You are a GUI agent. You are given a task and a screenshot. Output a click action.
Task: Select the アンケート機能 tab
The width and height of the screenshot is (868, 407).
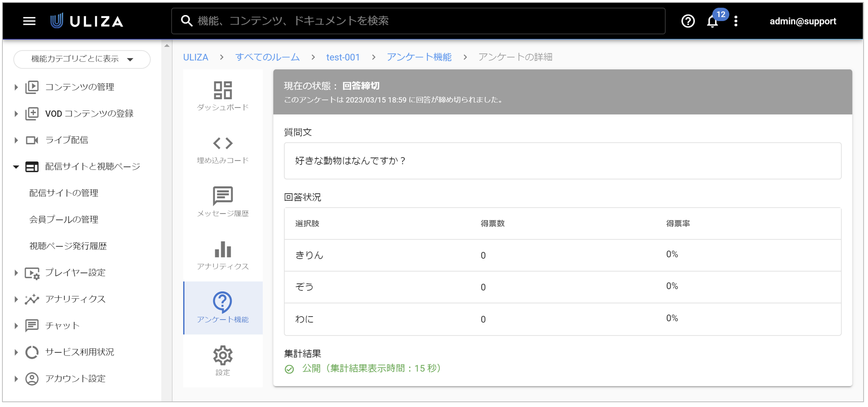pos(223,308)
